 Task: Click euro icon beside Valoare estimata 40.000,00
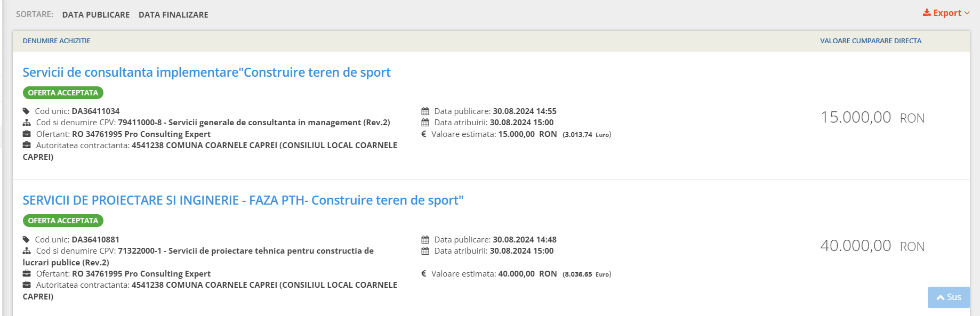tap(424, 274)
